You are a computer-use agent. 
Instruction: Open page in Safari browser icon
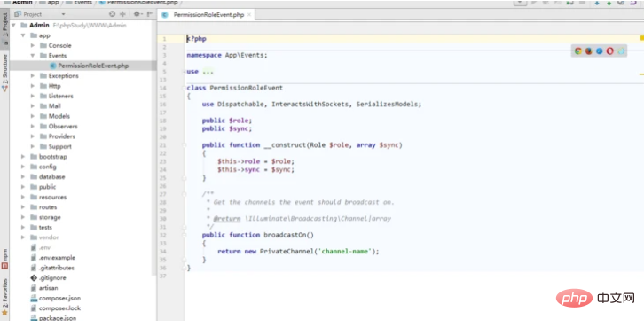600,51
